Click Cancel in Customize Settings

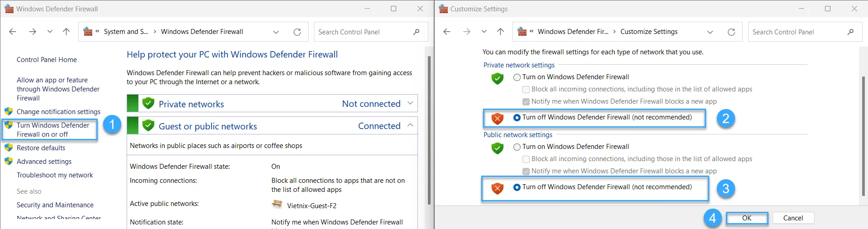(793, 218)
